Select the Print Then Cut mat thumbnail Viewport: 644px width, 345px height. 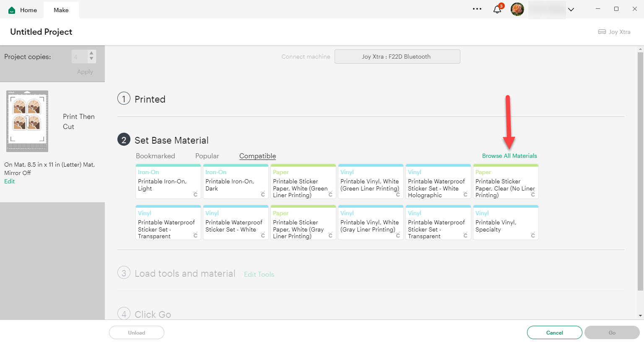27,121
